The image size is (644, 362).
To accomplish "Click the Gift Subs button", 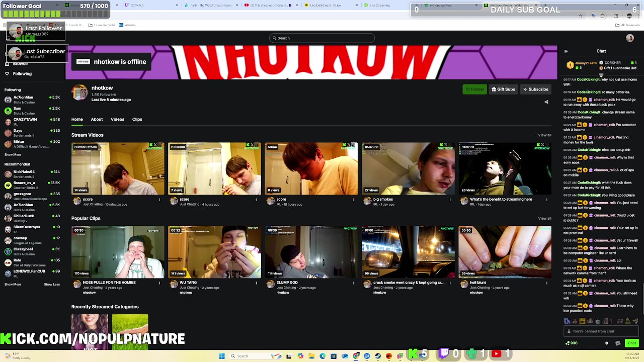I will 503,89.
